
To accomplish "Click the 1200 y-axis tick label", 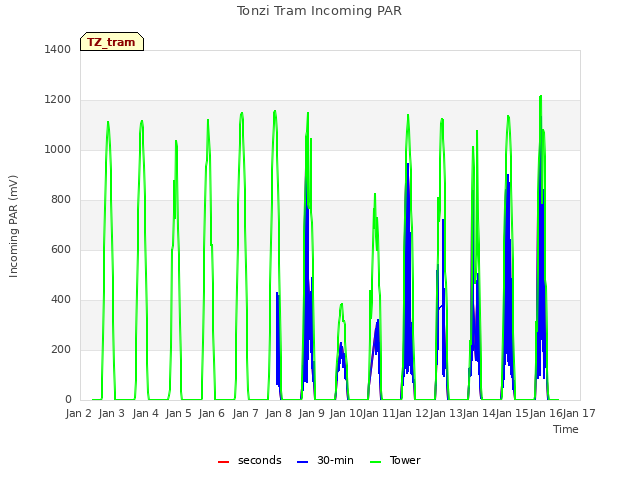I will pyautogui.click(x=58, y=100).
